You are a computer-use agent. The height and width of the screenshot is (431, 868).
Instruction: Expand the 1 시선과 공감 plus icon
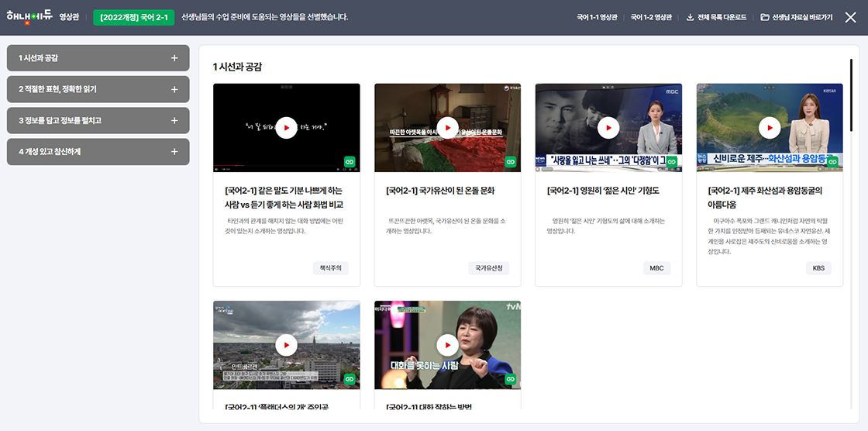(x=174, y=58)
